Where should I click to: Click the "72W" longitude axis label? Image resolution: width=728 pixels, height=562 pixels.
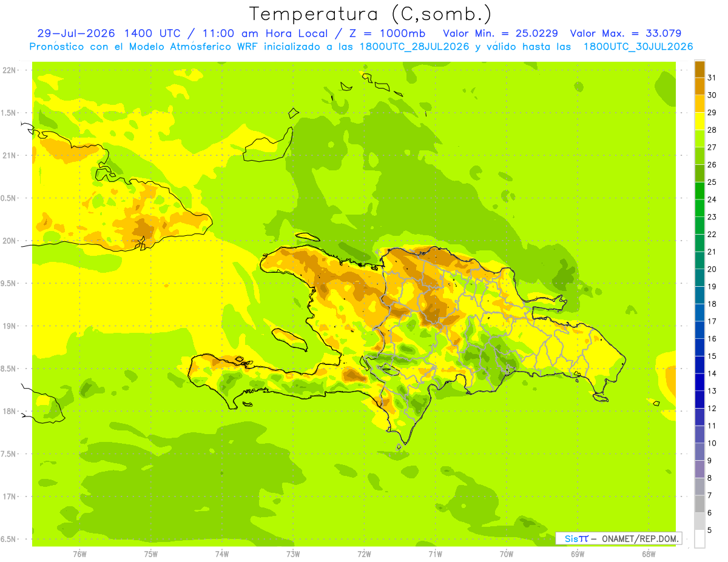point(365,554)
